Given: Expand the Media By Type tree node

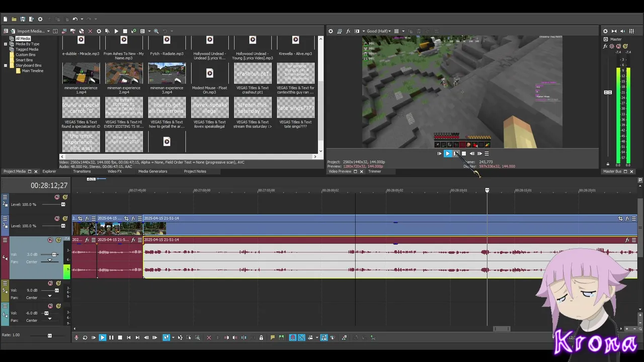Looking at the screenshot, I should (6, 44).
